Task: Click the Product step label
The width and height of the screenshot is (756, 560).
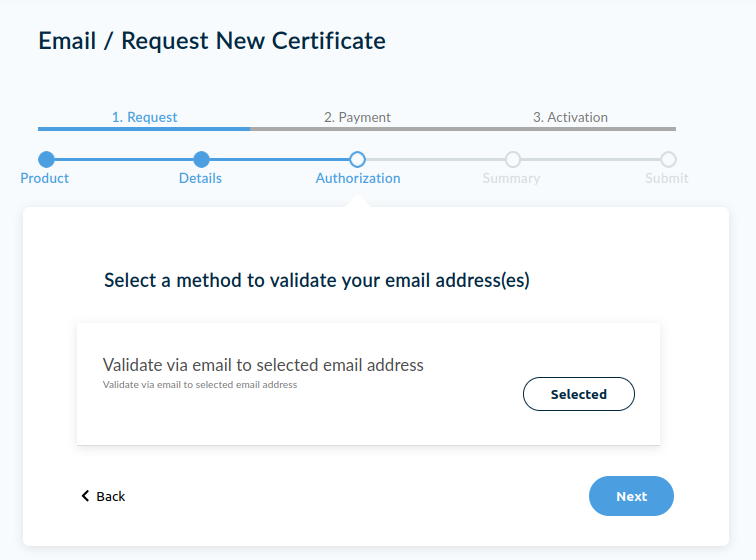Action: click(x=45, y=178)
